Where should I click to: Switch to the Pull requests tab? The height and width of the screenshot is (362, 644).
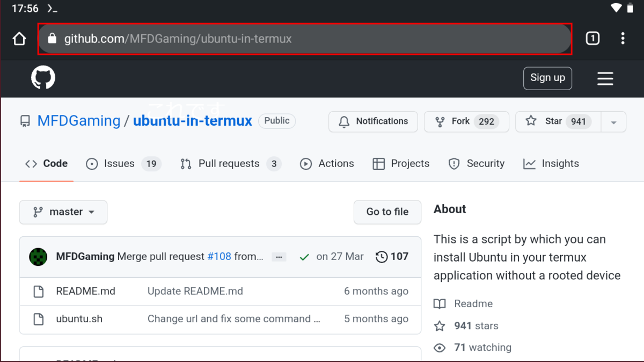click(x=231, y=164)
